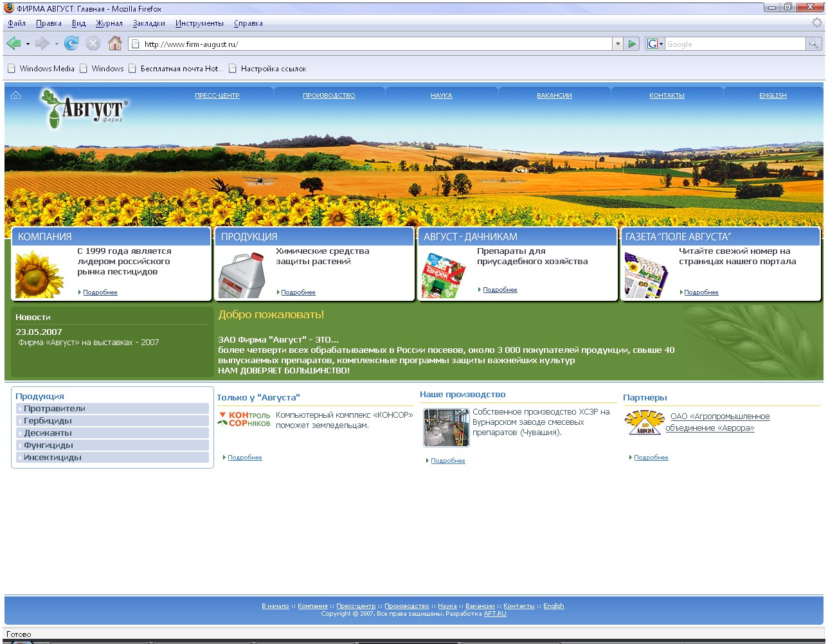Image resolution: width=828 pixels, height=644 pixels.
Task: Open the Настройка ссылок bookmark
Action: [x=267, y=69]
